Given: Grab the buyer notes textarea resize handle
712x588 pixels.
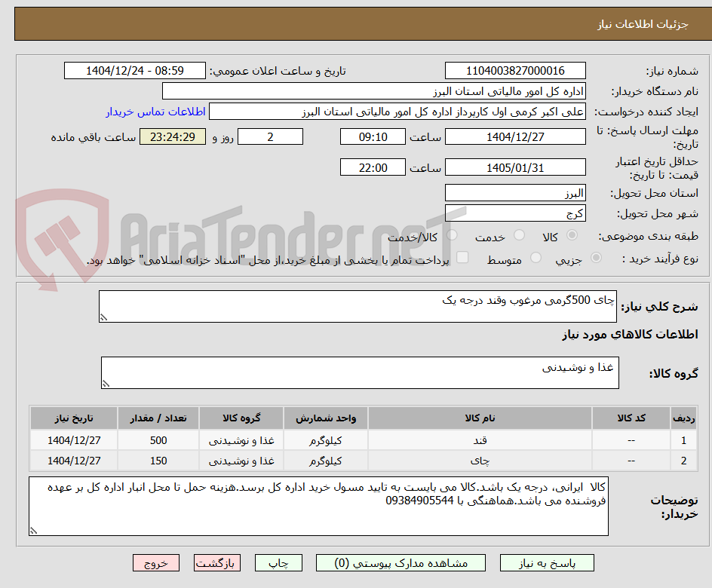Looking at the screenshot, I should [x=33, y=531].
